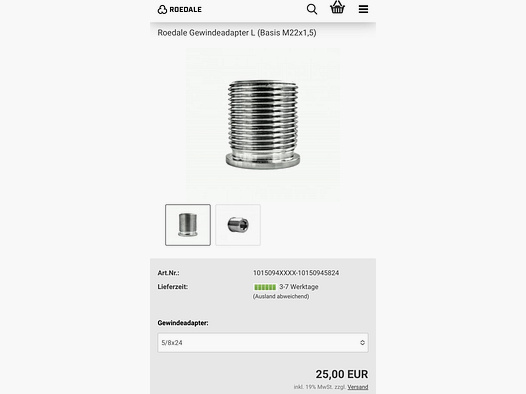The image size is (526, 394).
Task: Click the inkl. 19% MwSt. tax note
Action: click(320, 387)
